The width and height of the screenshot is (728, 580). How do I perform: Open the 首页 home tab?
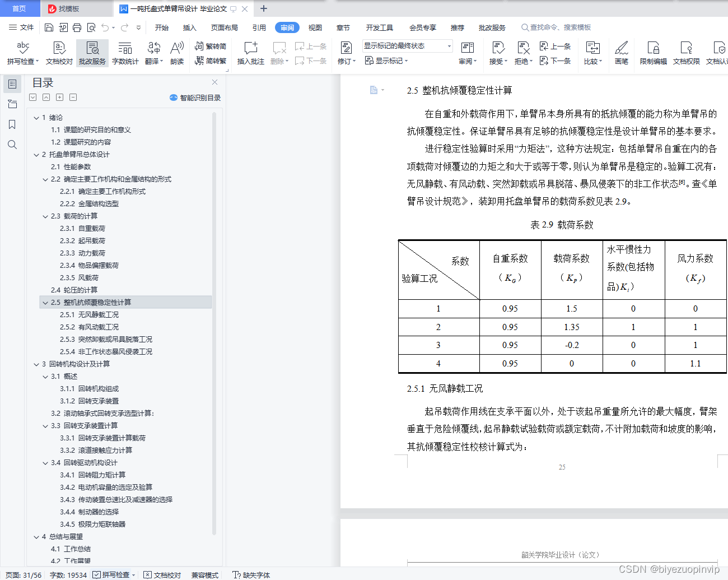20,8
